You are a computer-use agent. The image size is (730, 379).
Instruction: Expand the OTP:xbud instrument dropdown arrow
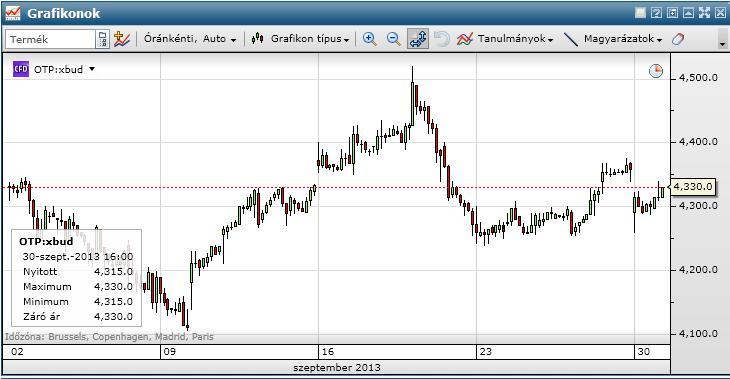92,69
